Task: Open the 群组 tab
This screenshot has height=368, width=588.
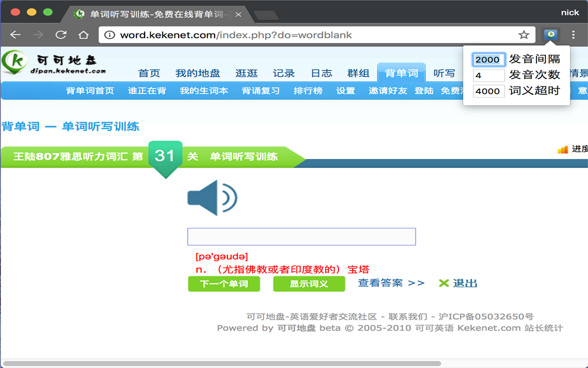Action: [x=358, y=73]
